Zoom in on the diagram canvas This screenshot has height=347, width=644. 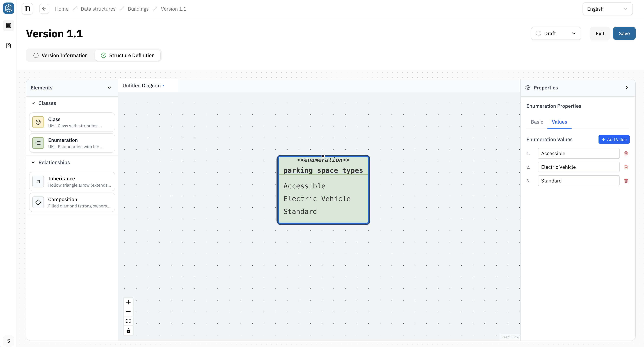pos(128,302)
